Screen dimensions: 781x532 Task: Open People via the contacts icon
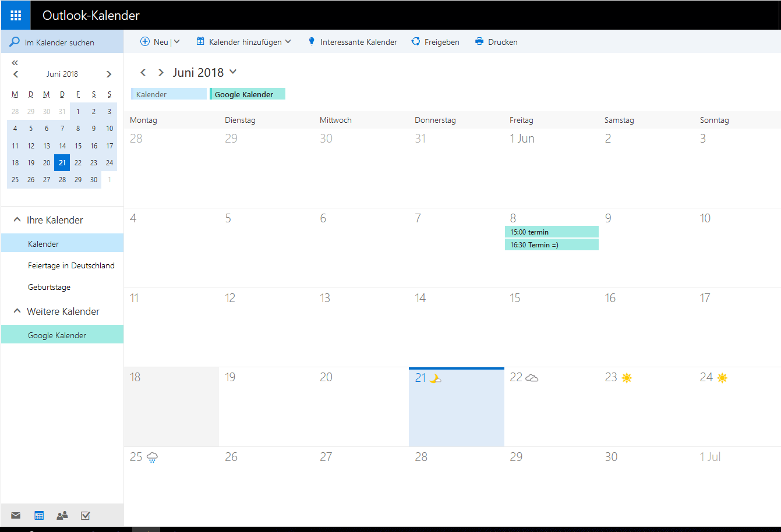[x=62, y=515]
